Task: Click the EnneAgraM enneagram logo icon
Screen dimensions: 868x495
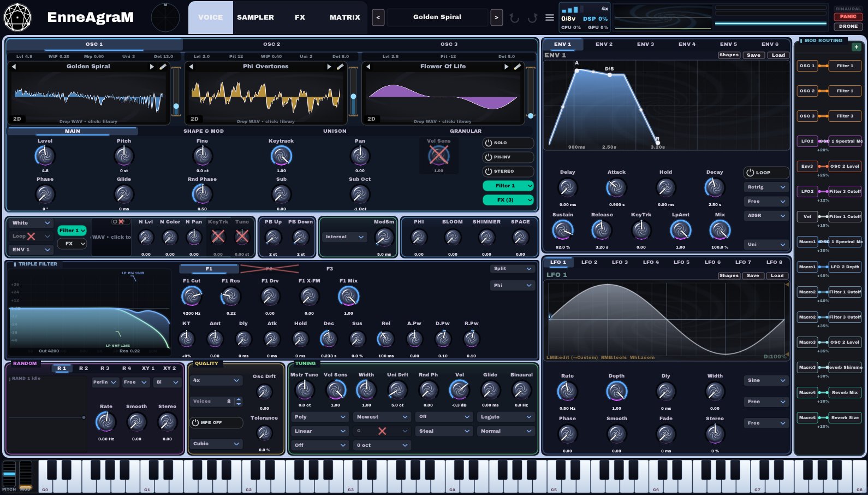Action: [17, 17]
